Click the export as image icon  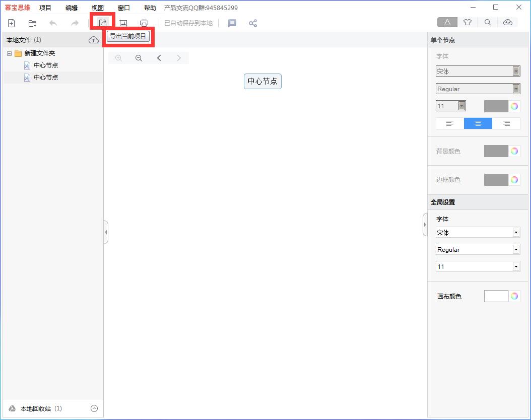(123, 23)
